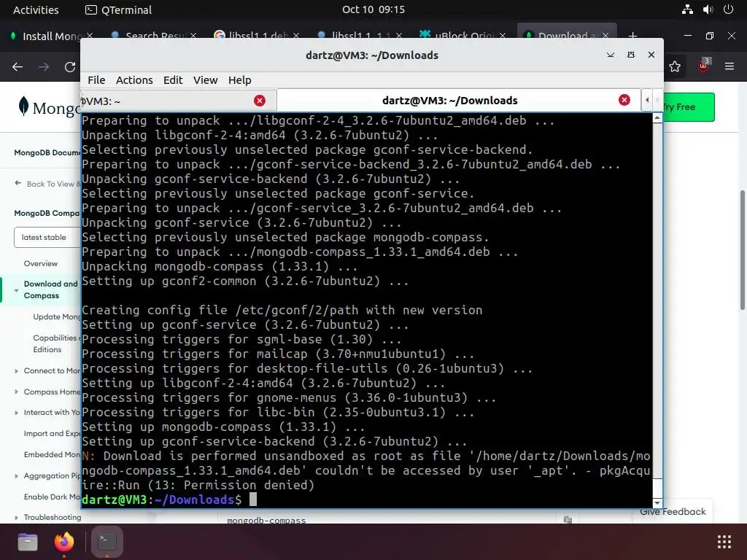The width and height of the screenshot is (747, 560).
Task: Open the View menu in QTerminal
Action: pyautogui.click(x=205, y=80)
